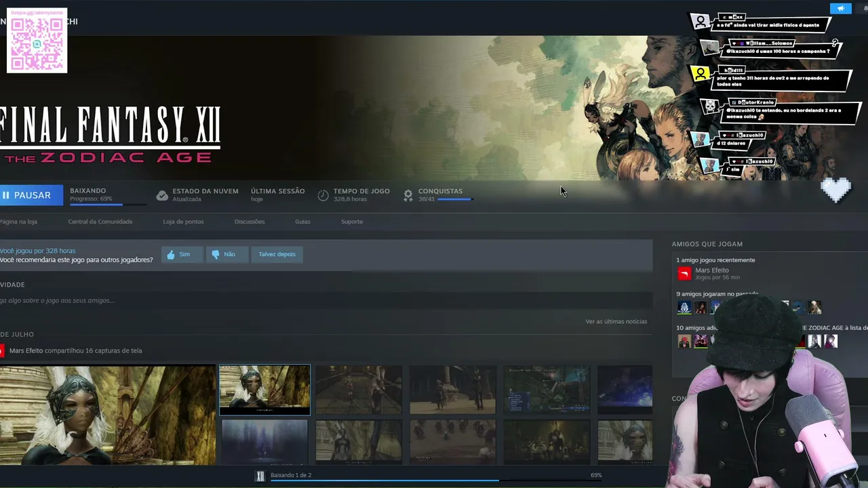Click 'Mars Efeito' name in the friends panel

tap(712, 270)
